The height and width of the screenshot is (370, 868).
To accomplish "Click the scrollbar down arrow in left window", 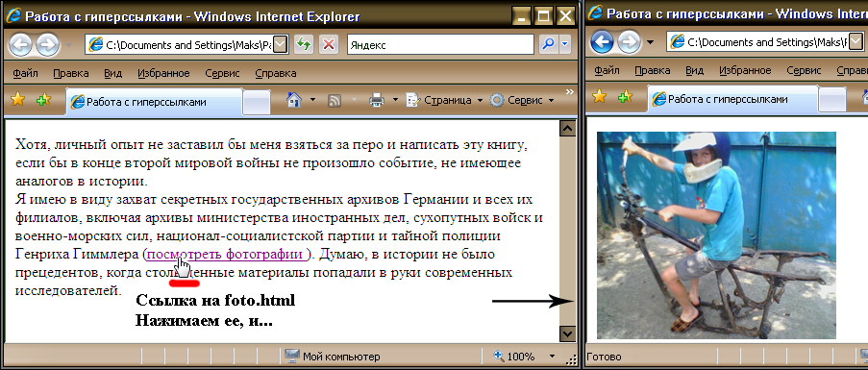I will [x=568, y=333].
